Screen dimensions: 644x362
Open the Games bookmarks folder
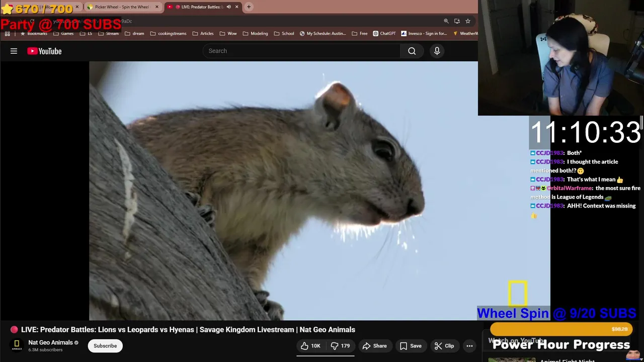[x=63, y=34]
